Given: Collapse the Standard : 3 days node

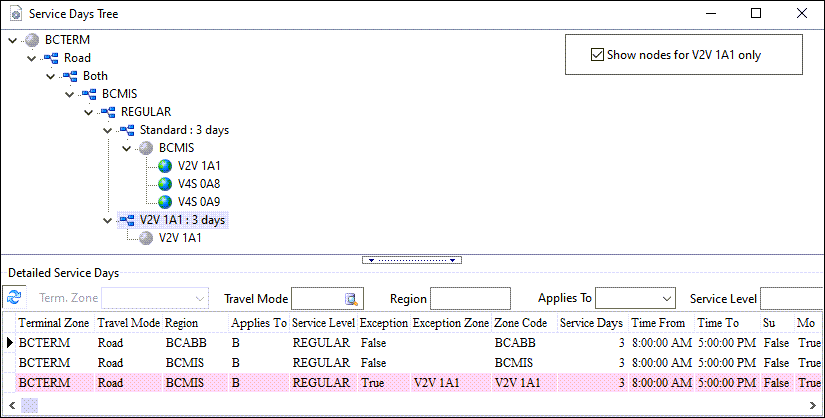Looking at the screenshot, I should click(x=107, y=130).
